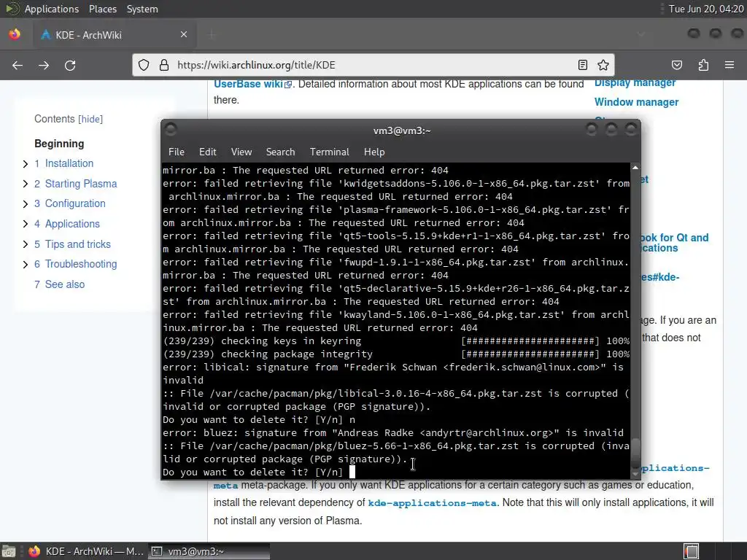Open the Applications contents link
This screenshot has width=747, height=560.
(x=66, y=224)
